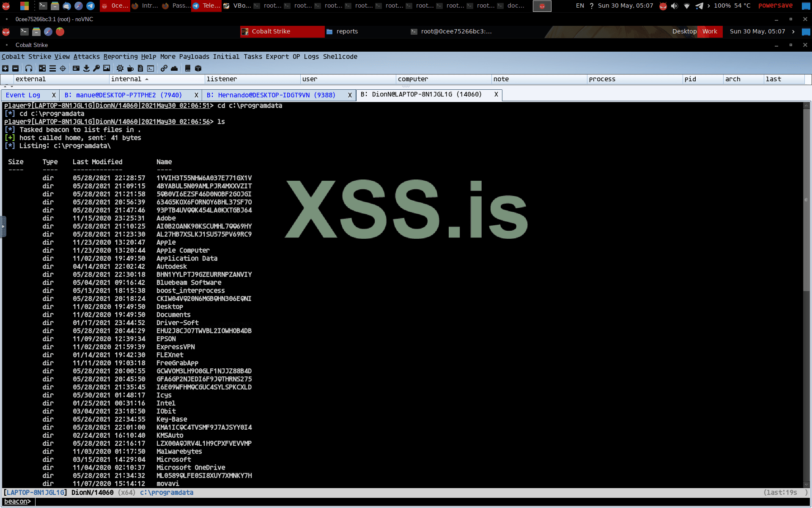Open the Attacks menu
The image size is (812, 508).
86,57
